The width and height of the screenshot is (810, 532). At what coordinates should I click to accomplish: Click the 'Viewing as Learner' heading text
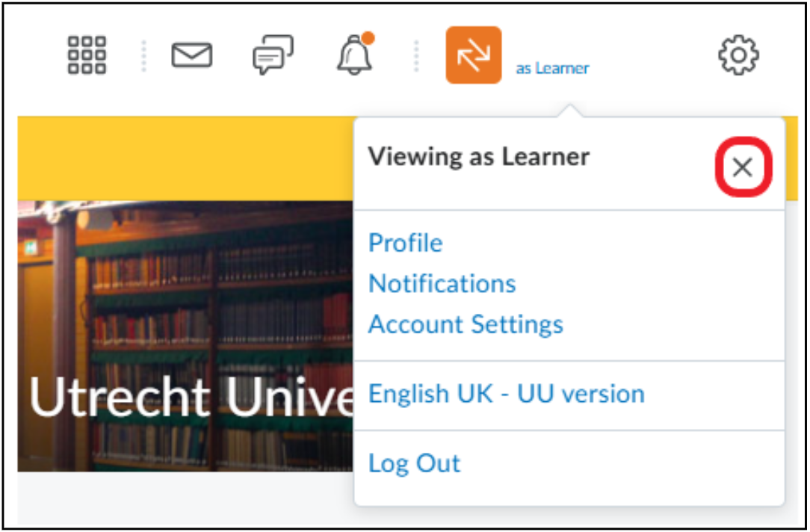tap(479, 156)
